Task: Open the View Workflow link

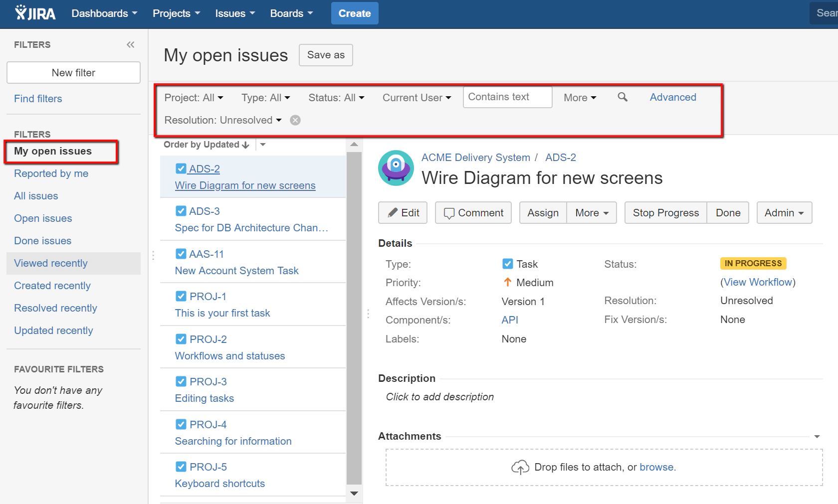Action: 758,282
